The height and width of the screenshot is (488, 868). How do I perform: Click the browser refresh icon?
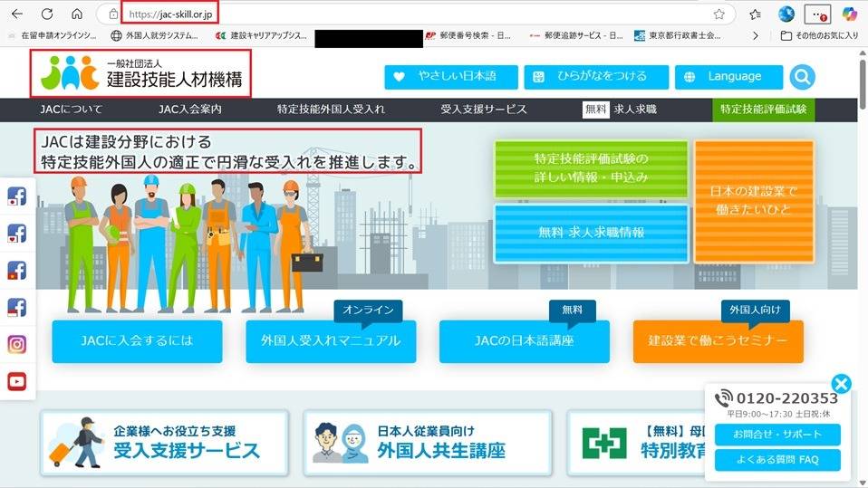click(47, 14)
